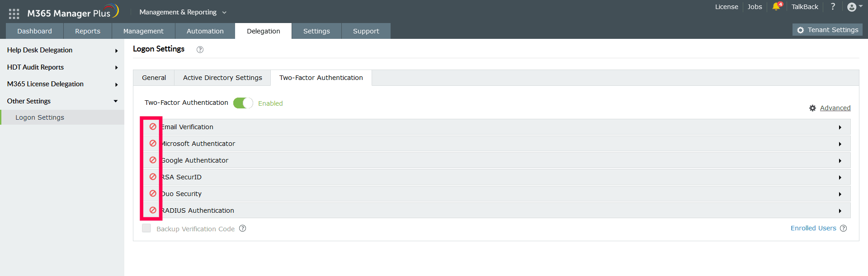Viewport: 868px width, 276px height.
Task: Click the disabled icon beside Email Verification
Action: click(x=153, y=127)
